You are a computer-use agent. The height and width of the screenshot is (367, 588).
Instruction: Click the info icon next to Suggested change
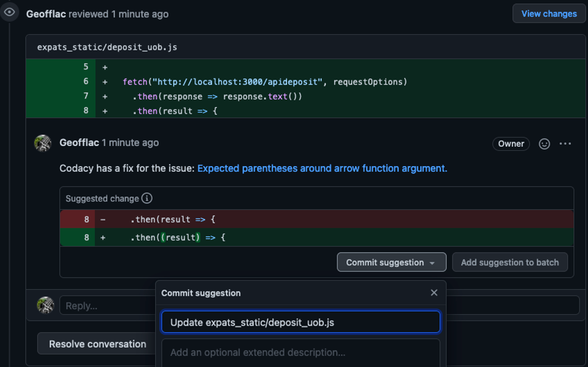click(x=147, y=198)
